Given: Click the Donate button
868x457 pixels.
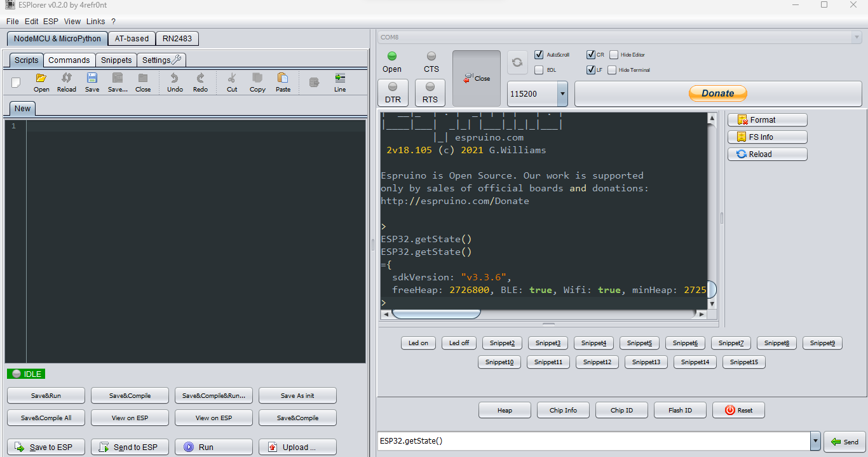Looking at the screenshot, I should 718,93.
